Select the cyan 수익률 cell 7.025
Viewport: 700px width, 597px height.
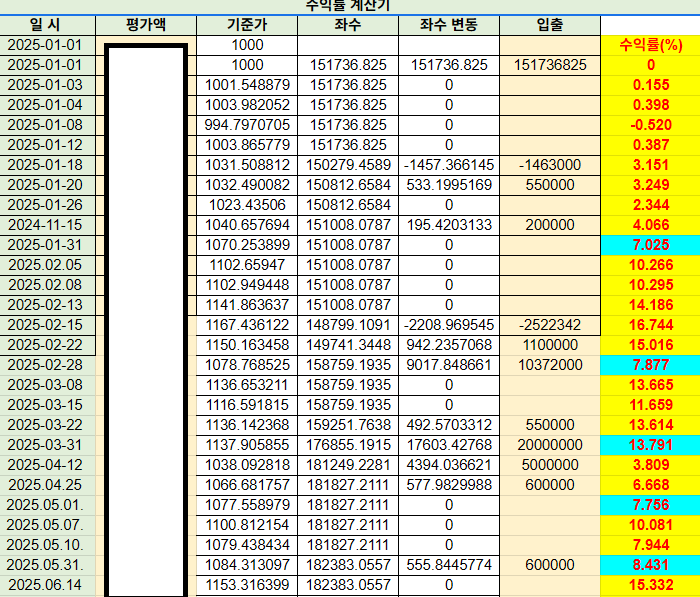click(650, 245)
